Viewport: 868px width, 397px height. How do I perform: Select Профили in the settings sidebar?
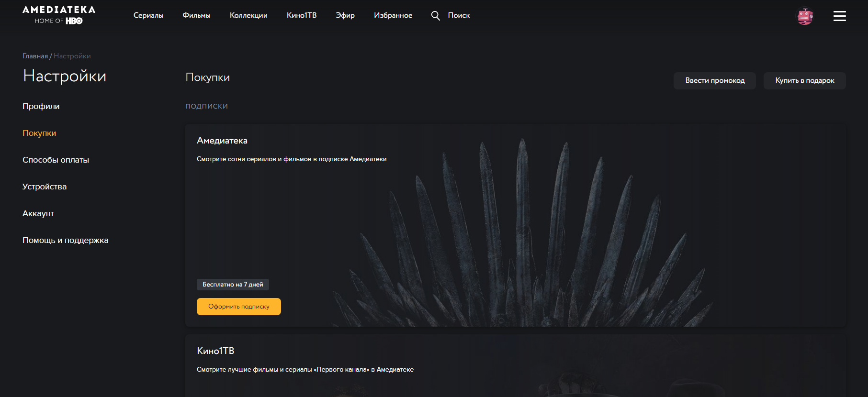click(x=41, y=106)
